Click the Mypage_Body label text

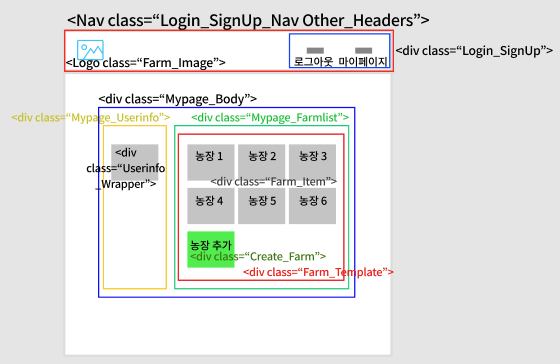tap(178, 99)
